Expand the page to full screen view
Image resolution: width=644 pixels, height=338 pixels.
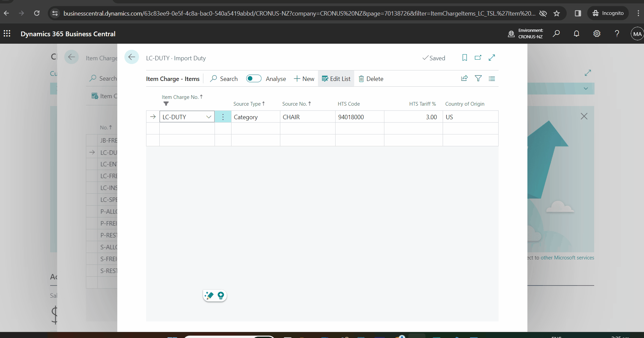click(x=492, y=58)
